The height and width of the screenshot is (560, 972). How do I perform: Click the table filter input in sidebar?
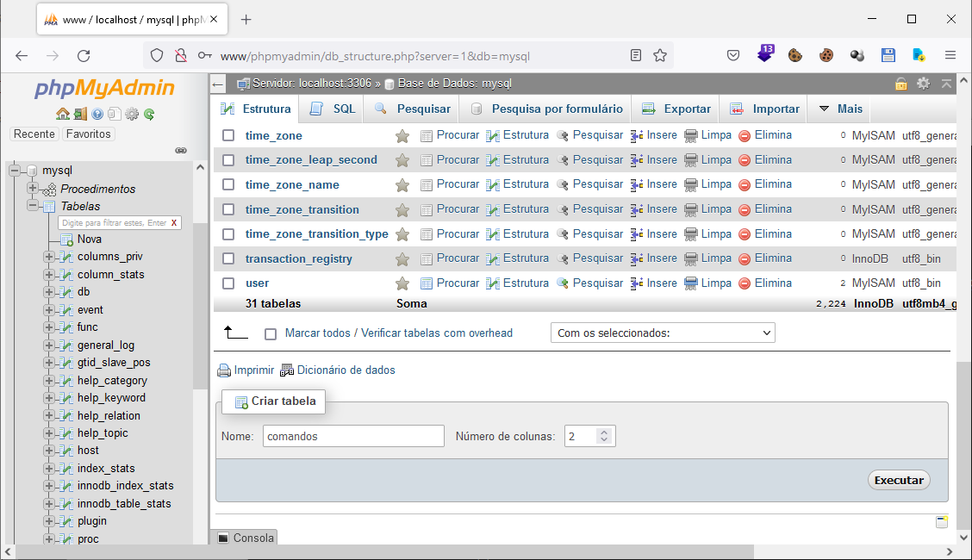pyautogui.click(x=114, y=222)
